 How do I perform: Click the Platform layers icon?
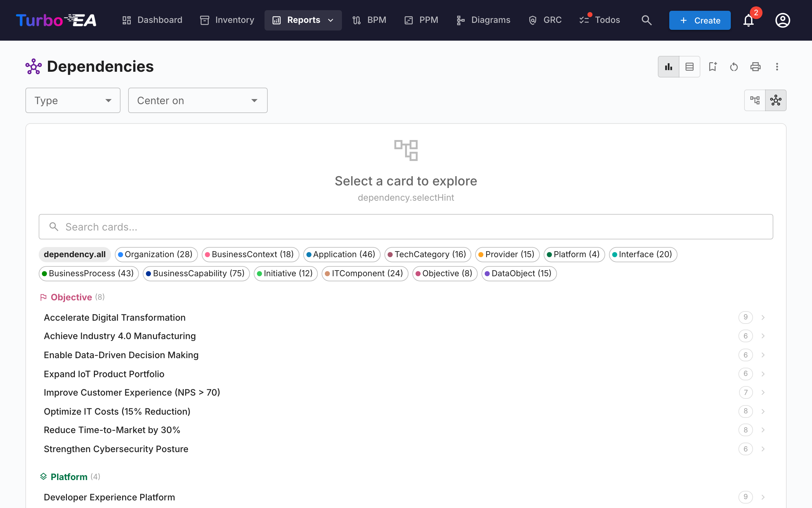point(43,477)
